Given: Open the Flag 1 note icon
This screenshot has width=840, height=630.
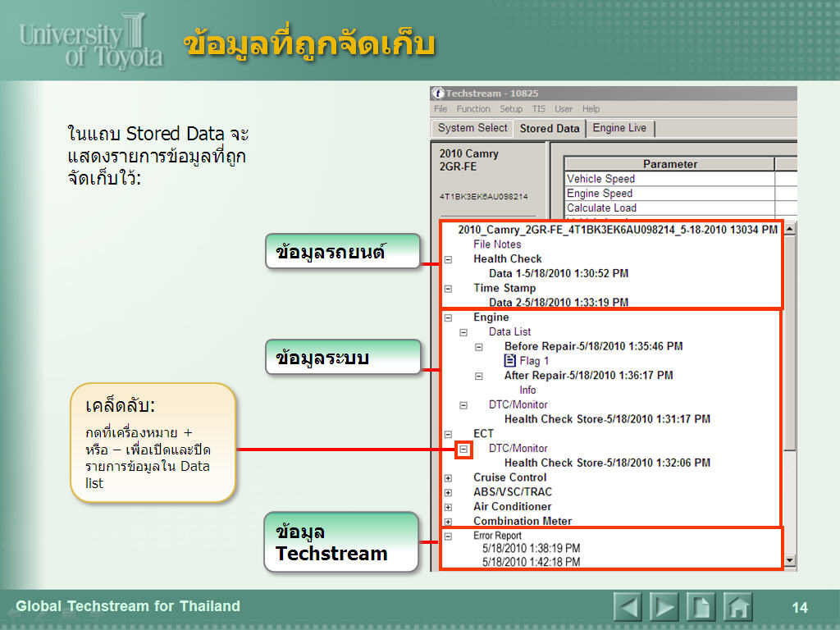Looking at the screenshot, I should click(x=510, y=361).
